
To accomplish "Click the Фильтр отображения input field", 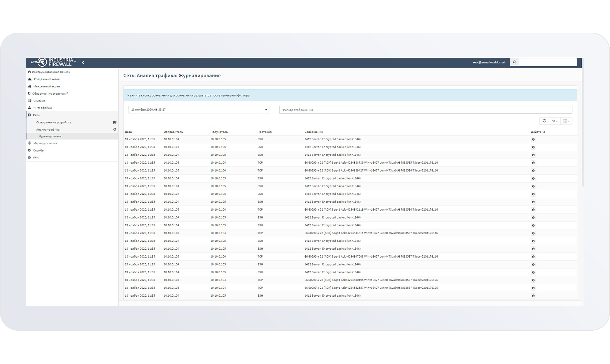I will click(x=425, y=110).
